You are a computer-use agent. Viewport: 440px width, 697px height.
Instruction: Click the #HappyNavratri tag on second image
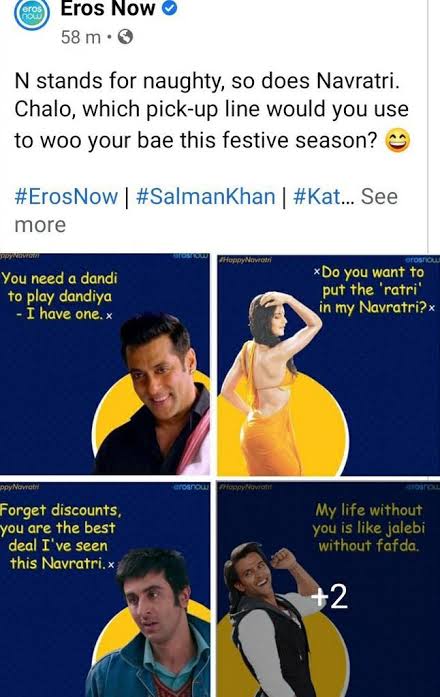point(245,259)
